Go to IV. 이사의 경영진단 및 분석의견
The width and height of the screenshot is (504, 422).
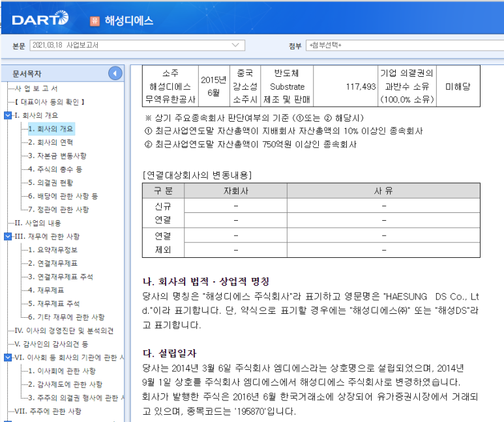(x=65, y=331)
